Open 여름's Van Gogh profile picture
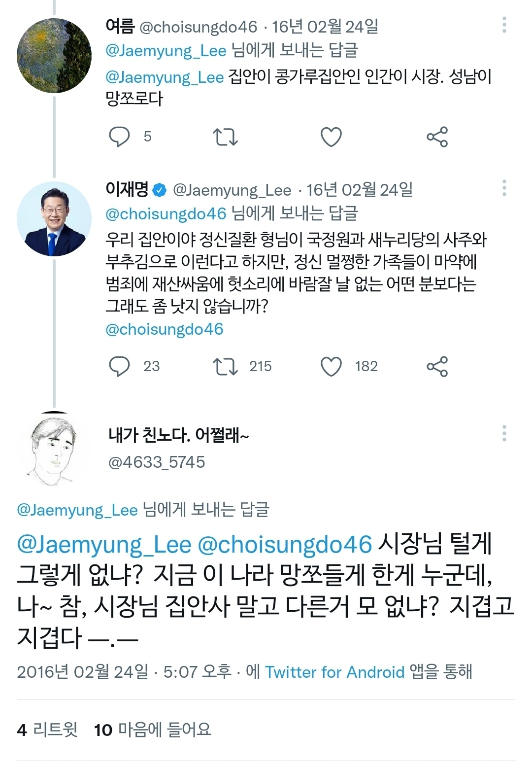The image size is (532, 767). [x=54, y=55]
